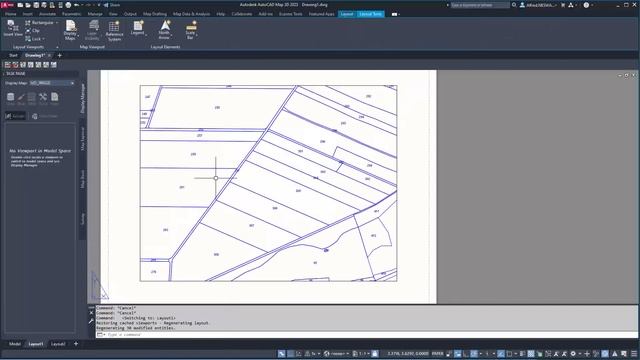
Task: Insert a North Arrow element
Action: [x=164, y=30]
